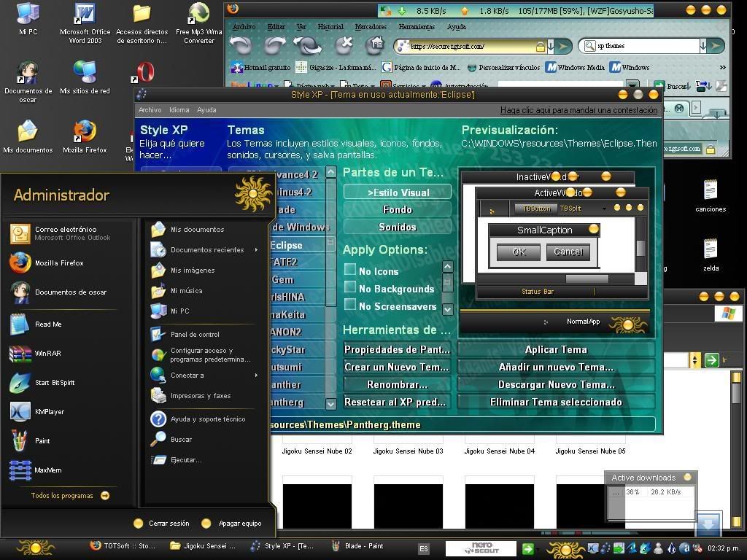Open the dropdown beside the xp themes search box
747x560 pixels.
tap(703, 46)
